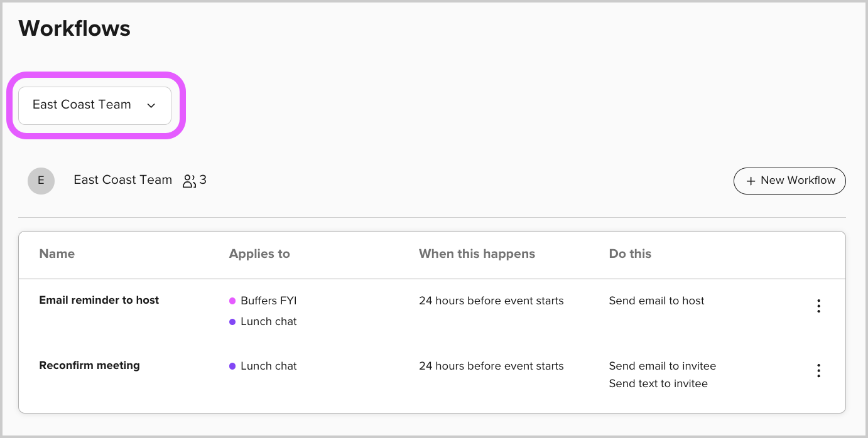868x438 pixels.
Task: Click the pink dot beside Buffers FYI
Action: click(x=232, y=301)
